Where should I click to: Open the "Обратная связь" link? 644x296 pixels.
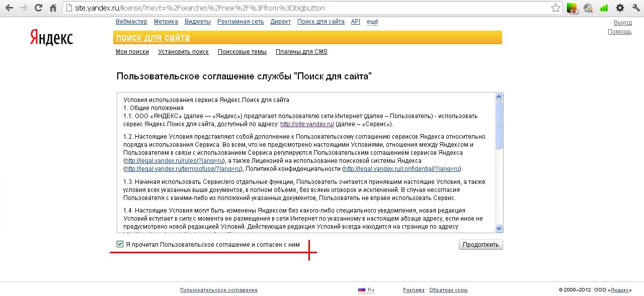[447, 289]
